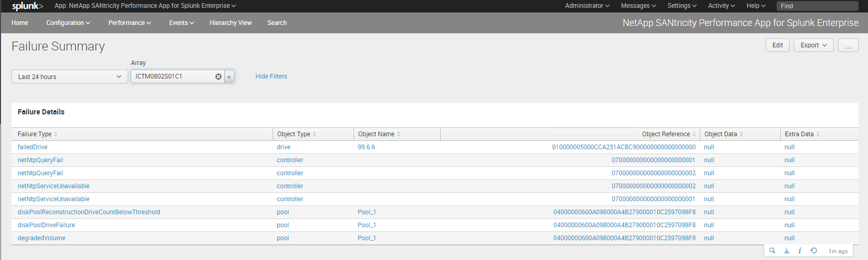Open the Administrator user menu
This screenshot has width=868, height=260.
click(587, 6)
